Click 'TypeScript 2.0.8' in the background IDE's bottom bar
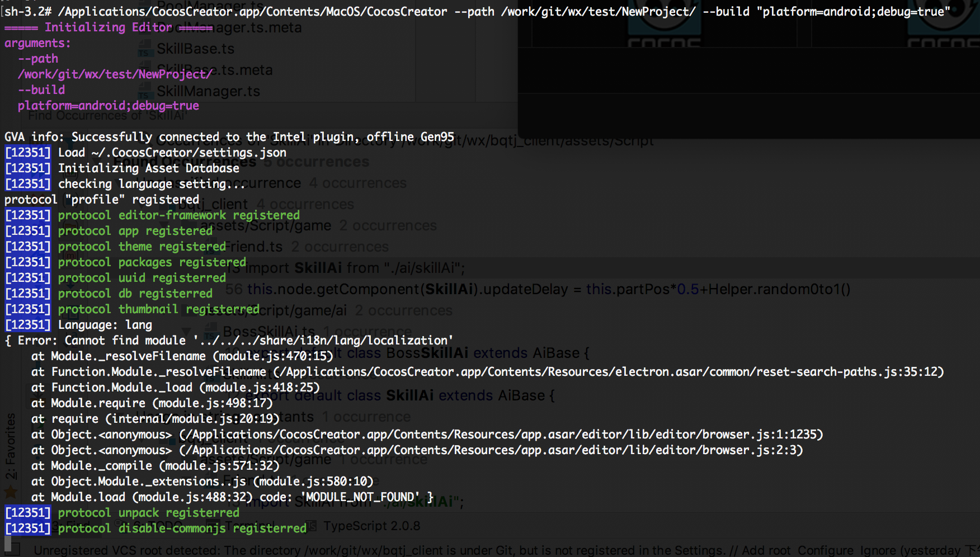The width and height of the screenshot is (980, 557). click(371, 526)
